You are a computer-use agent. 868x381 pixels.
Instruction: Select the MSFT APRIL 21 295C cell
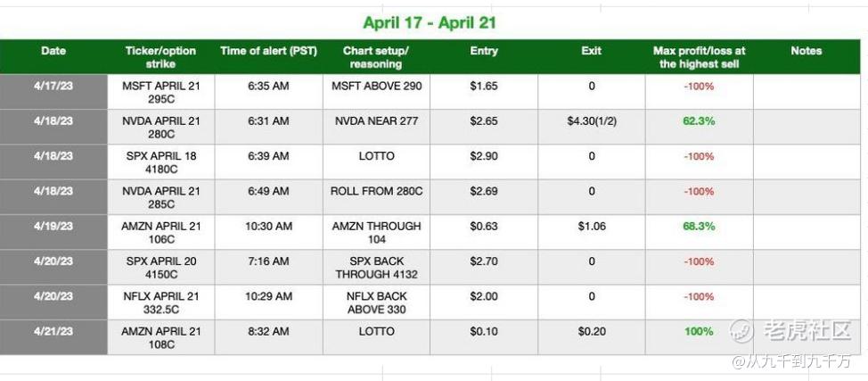click(160, 92)
